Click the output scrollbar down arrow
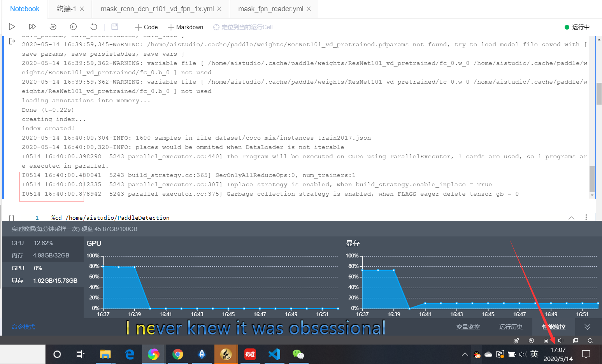This screenshot has height=364, width=602. 592,195
